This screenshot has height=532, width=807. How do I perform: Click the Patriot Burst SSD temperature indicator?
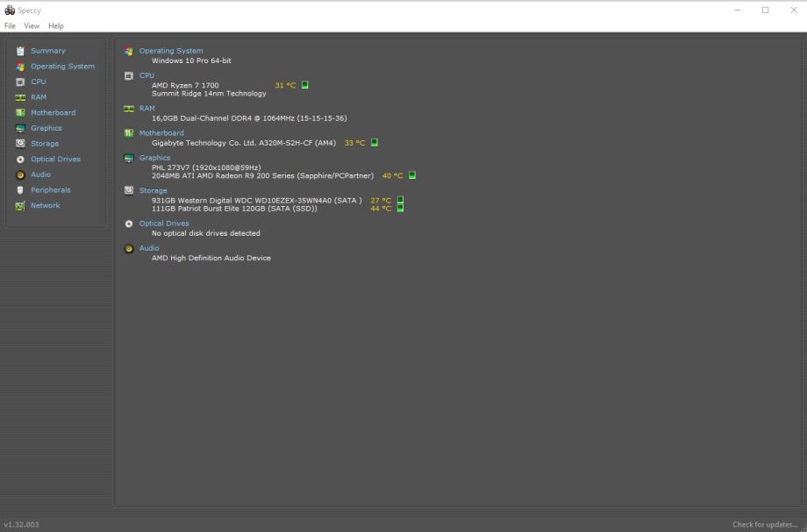[400, 209]
